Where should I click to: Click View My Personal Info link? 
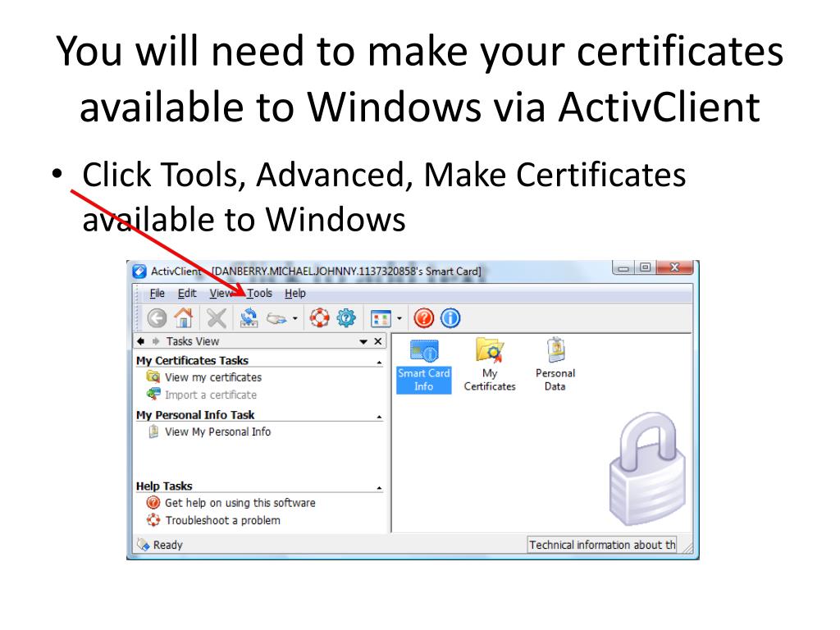217,431
